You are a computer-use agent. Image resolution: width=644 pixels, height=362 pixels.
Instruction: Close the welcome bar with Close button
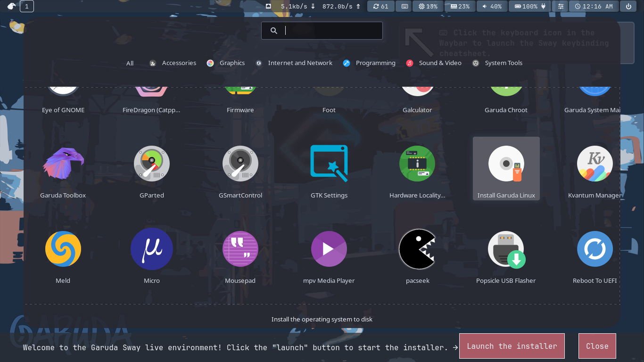[x=597, y=346]
